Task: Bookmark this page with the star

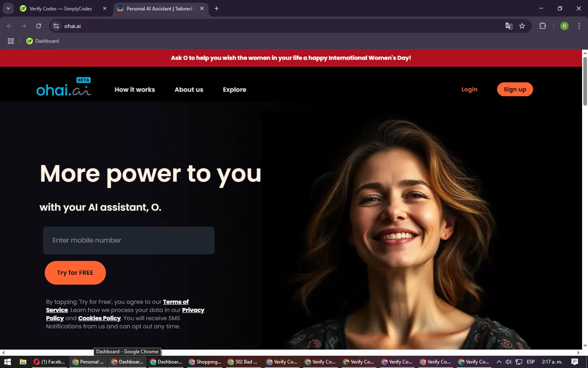Action: tap(522, 26)
